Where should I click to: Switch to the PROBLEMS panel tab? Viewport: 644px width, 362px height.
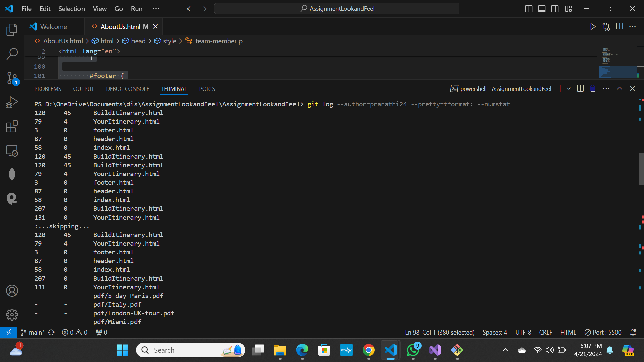[x=48, y=89]
